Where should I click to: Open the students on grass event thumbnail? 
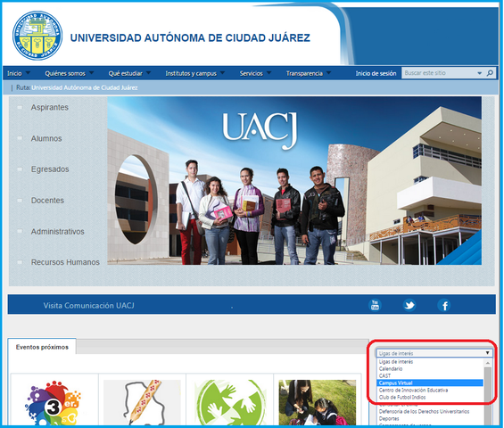pyautogui.click(x=318, y=403)
